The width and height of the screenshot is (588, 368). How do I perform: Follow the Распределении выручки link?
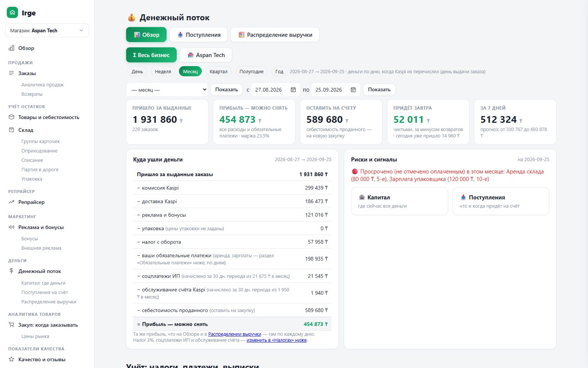coord(235,334)
